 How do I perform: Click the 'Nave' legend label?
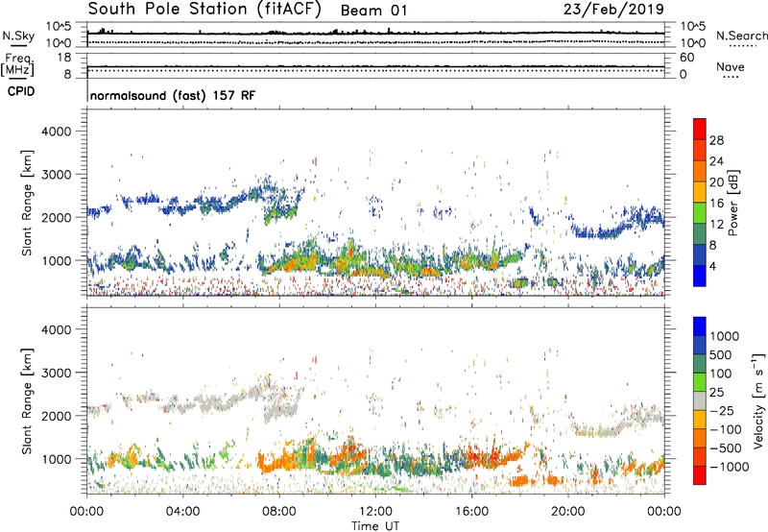coord(731,67)
